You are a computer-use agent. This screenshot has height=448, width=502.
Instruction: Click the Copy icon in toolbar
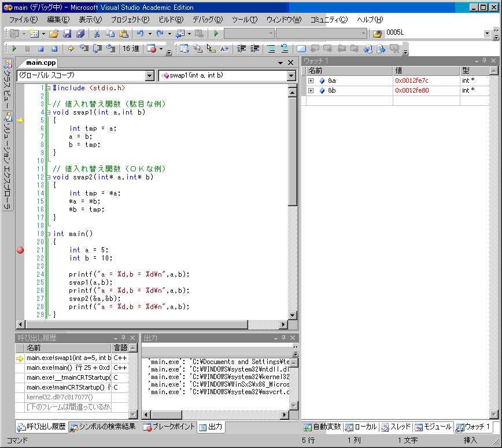[110, 34]
